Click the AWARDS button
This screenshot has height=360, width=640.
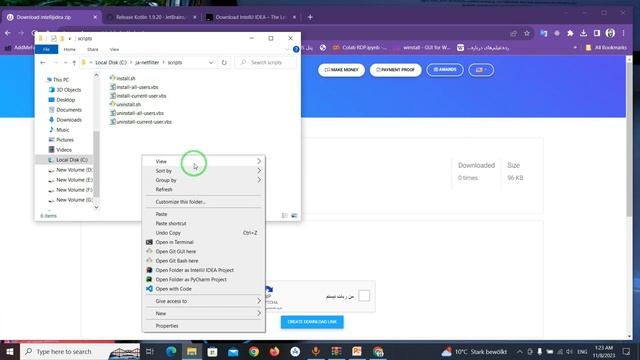pos(445,70)
